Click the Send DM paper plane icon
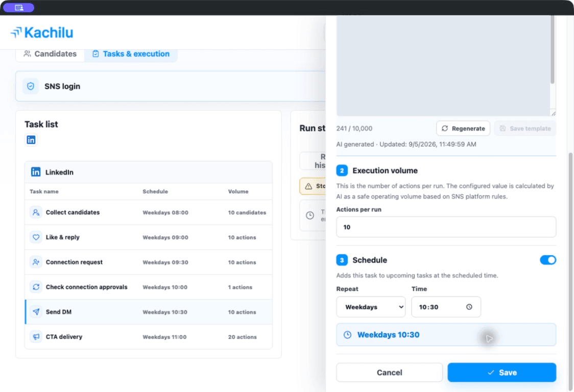574x392 pixels. pyautogui.click(x=36, y=312)
